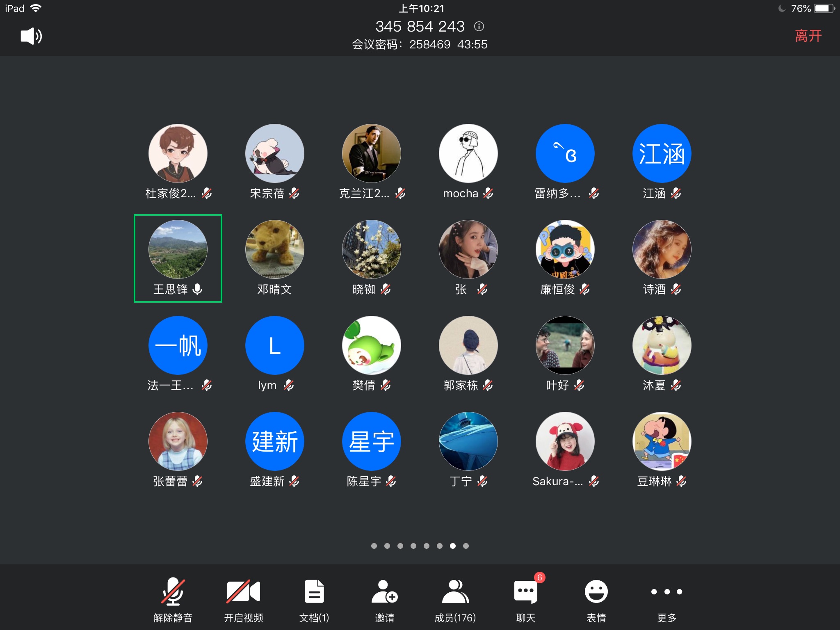This screenshot has height=630, width=840.
Task: Open meeting info next to meeting ID
Action: point(479,27)
